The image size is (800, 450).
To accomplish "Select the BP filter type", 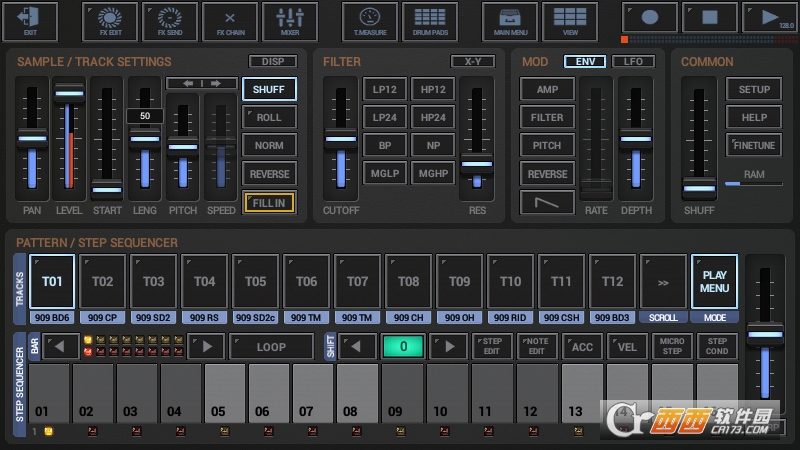I will coord(385,145).
